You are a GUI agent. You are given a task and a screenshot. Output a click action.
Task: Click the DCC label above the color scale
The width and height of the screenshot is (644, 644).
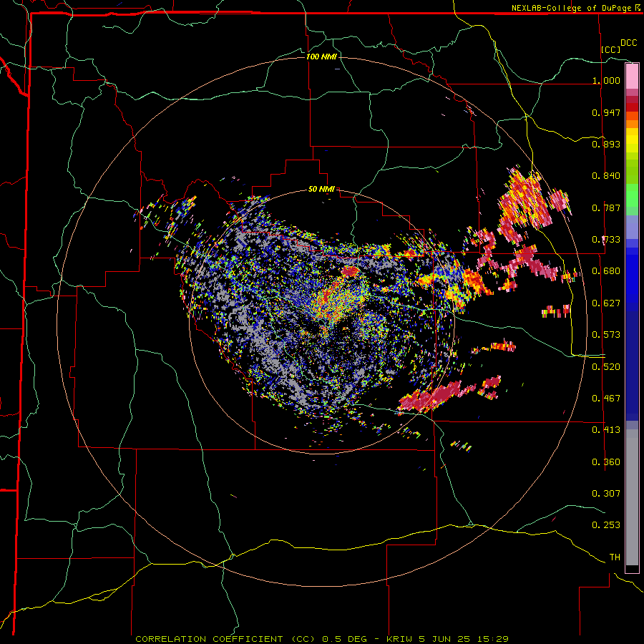click(x=628, y=43)
